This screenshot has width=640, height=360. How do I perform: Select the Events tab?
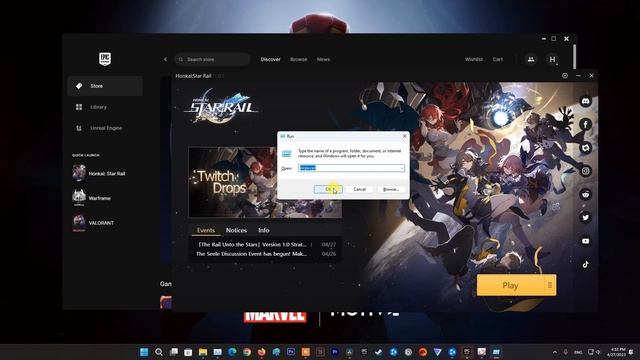[206, 230]
